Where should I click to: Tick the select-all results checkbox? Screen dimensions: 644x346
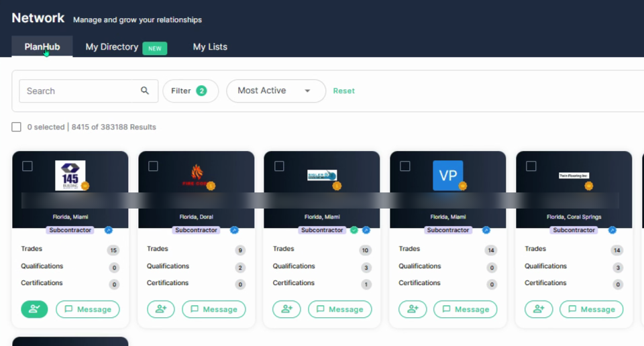(16, 127)
